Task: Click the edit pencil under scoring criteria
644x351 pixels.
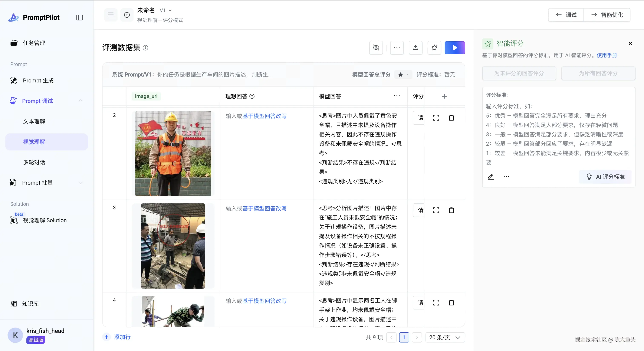Action: click(x=491, y=177)
